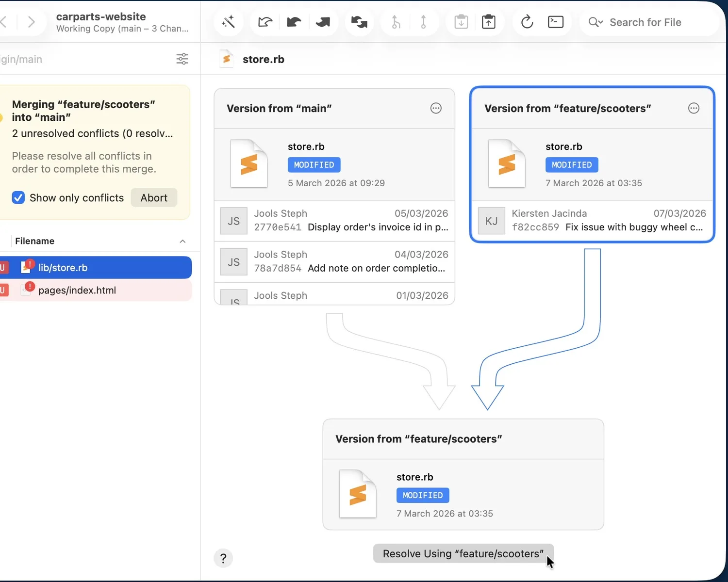The height and width of the screenshot is (582, 728).
Task: Click the store.rb file icon in the header
Action: [x=226, y=59]
